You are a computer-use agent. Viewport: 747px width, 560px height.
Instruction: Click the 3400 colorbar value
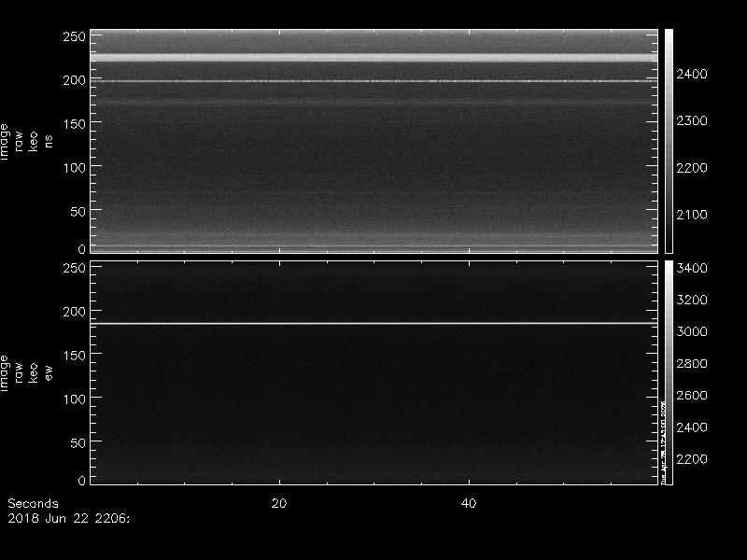(692, 268)
